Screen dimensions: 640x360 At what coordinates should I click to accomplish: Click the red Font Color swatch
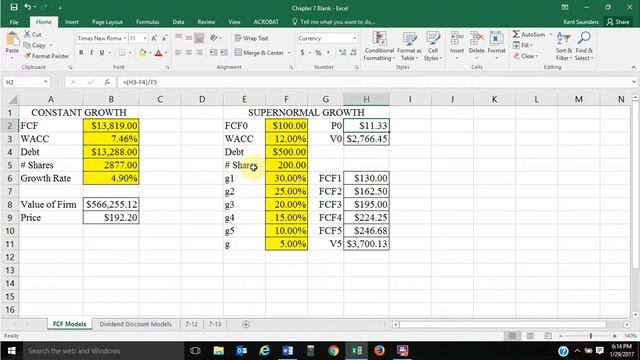pyautogui.click(x=159, y=53)
